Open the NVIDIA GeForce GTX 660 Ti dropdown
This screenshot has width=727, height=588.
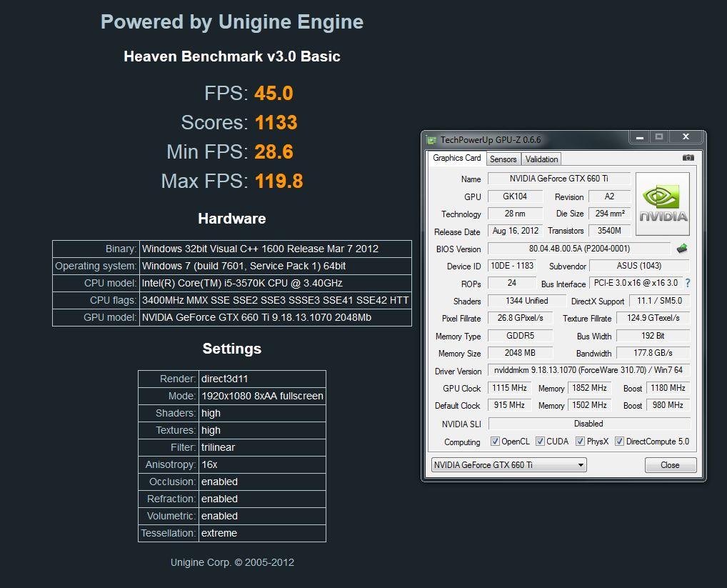click(x=508, y=464)
